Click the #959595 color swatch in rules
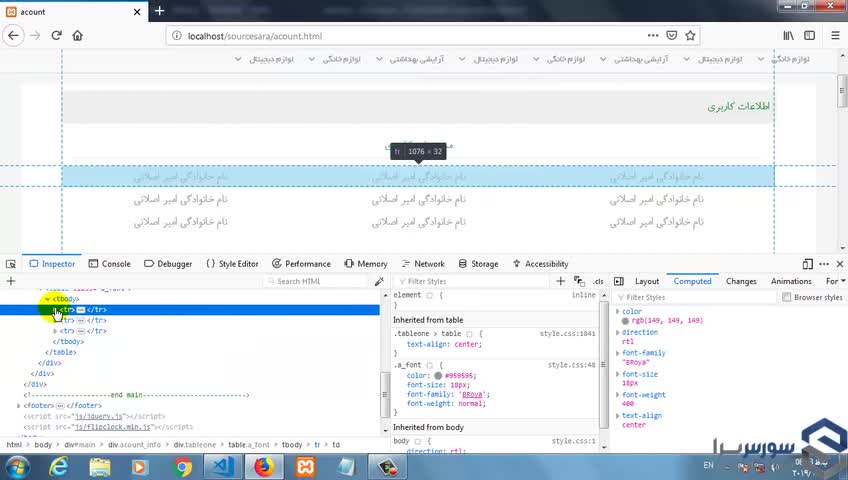 (438, 376)
